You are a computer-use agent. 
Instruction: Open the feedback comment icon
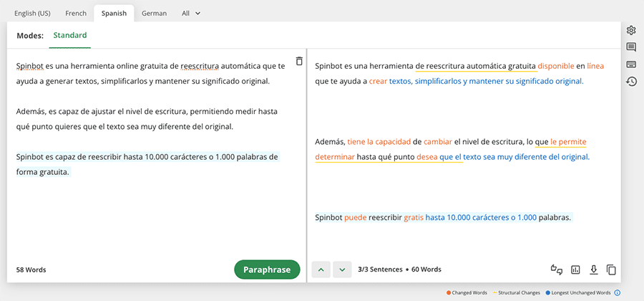click(x=631, y=47)
